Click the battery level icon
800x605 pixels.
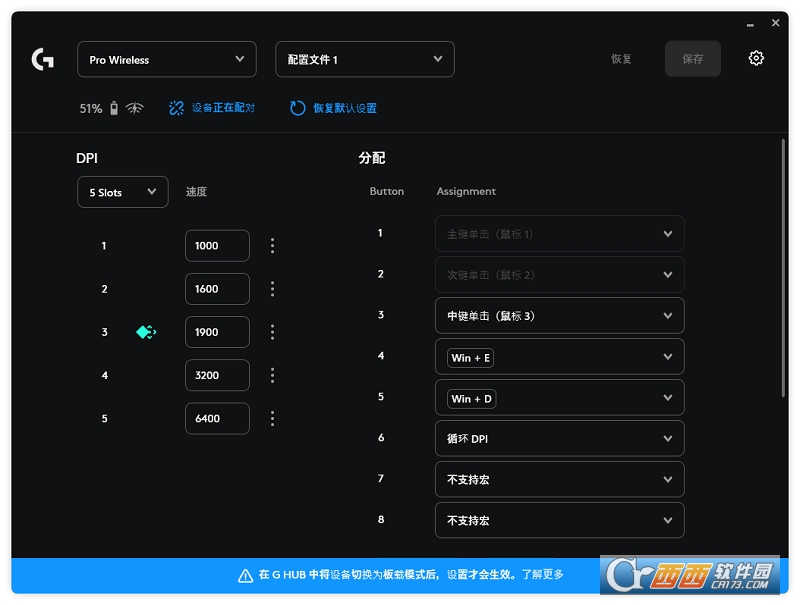[x=114, y=108]
